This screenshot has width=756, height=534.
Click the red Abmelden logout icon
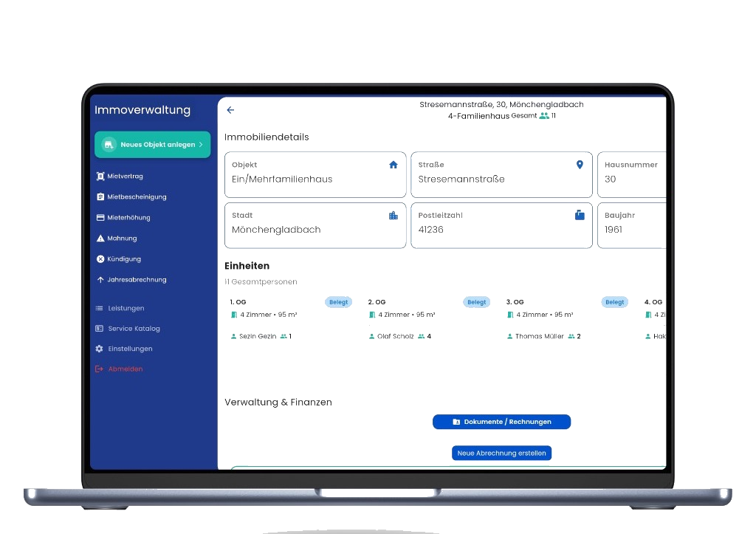[100, 369]
